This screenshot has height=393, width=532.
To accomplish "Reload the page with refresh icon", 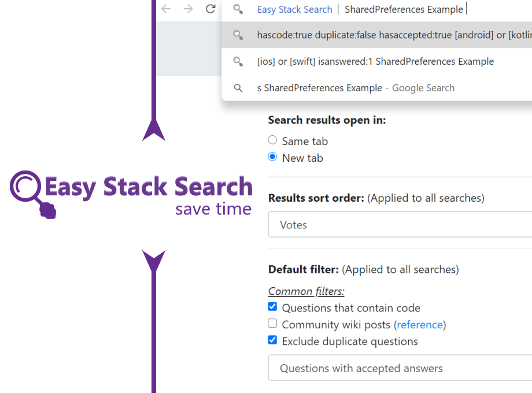I will click(210, 9).
